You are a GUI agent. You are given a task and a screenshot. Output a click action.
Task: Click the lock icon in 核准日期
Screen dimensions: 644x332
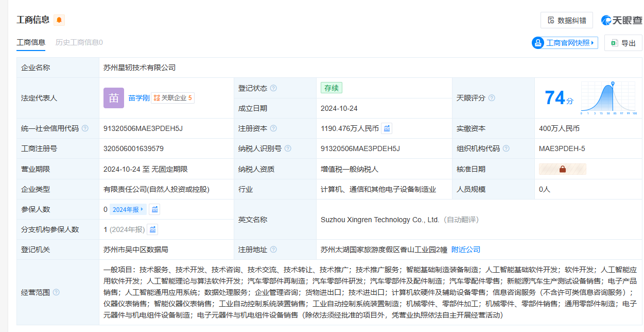[562, 169]
